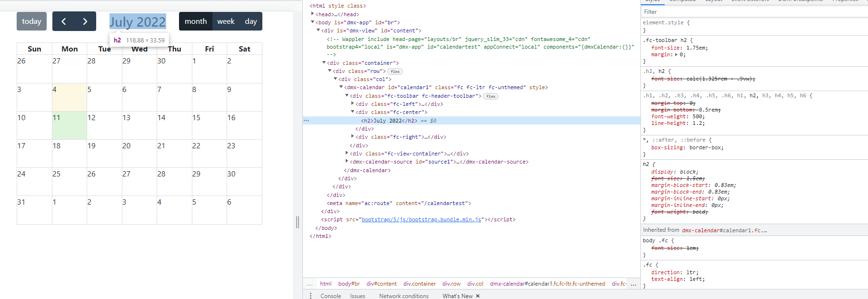Collapse the div class="container" node
Screen dimensions: 868x299
[324, 62]
